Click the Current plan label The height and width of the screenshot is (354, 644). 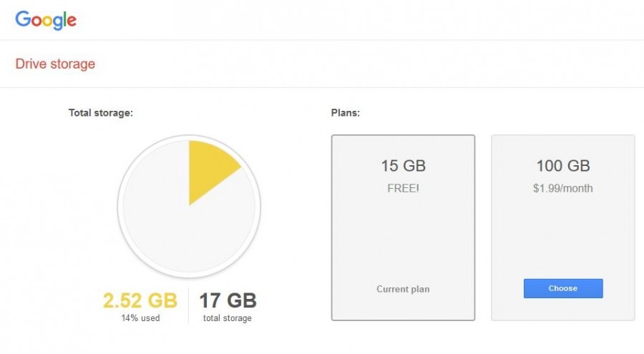point(403,289)
